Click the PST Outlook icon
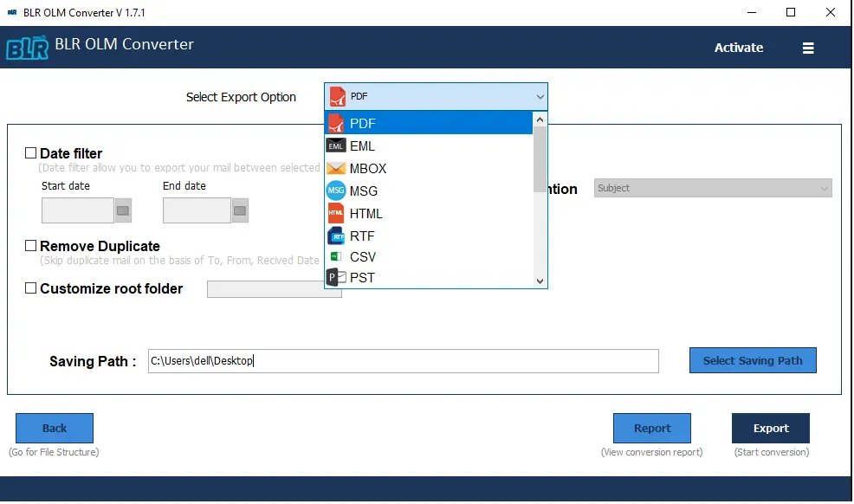This screenshot has height=504, width=854. [335, 278]
